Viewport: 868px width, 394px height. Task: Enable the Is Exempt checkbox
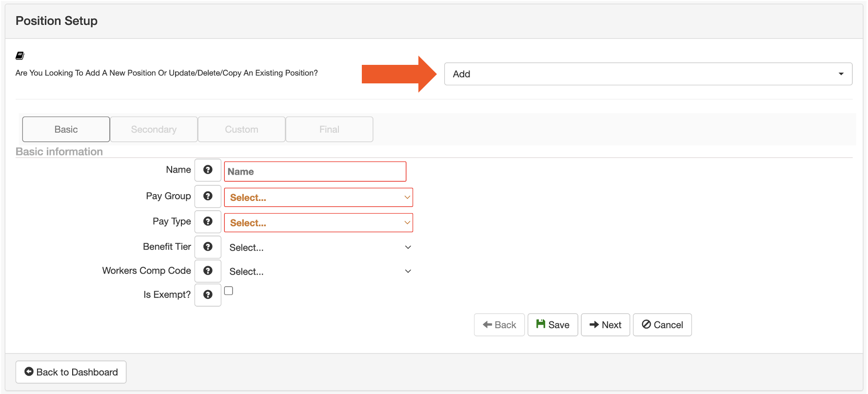click(x=229, y=291)
